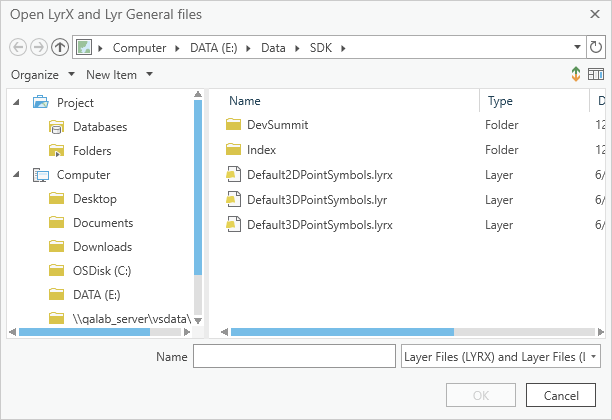Select the Index folder name
The height and width of the screenshot is (420, 612).
[261, 149]
